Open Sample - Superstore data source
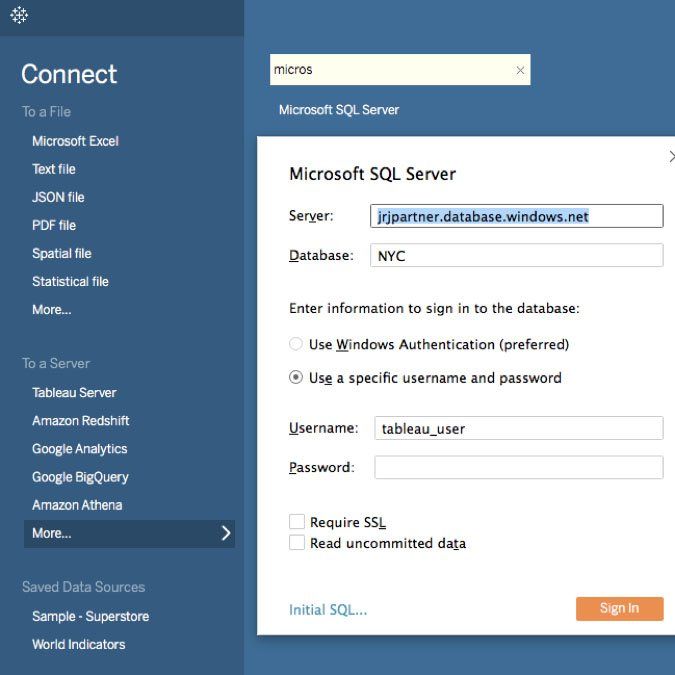 (x=90, y=616)
